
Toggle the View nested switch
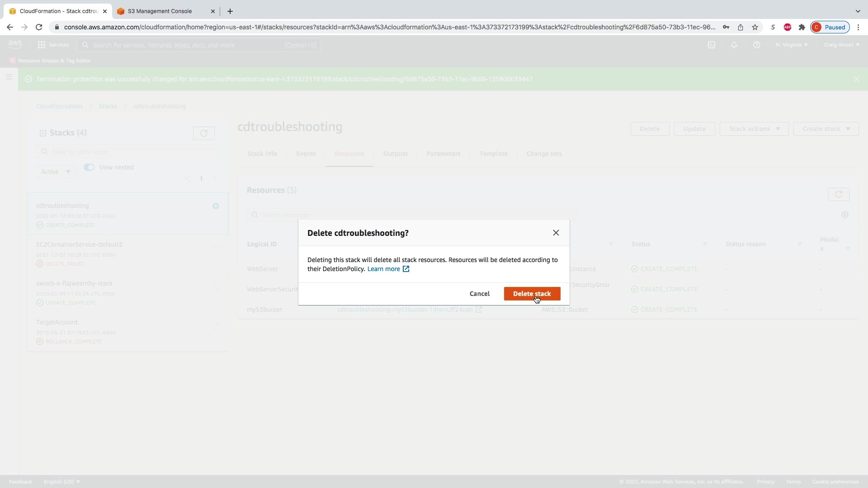pos(89,167)
